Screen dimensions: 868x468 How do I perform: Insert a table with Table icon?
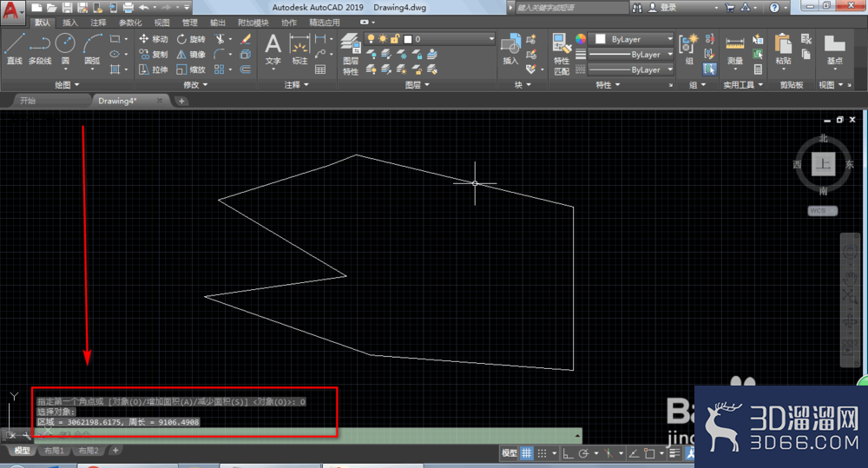[320, 69]
